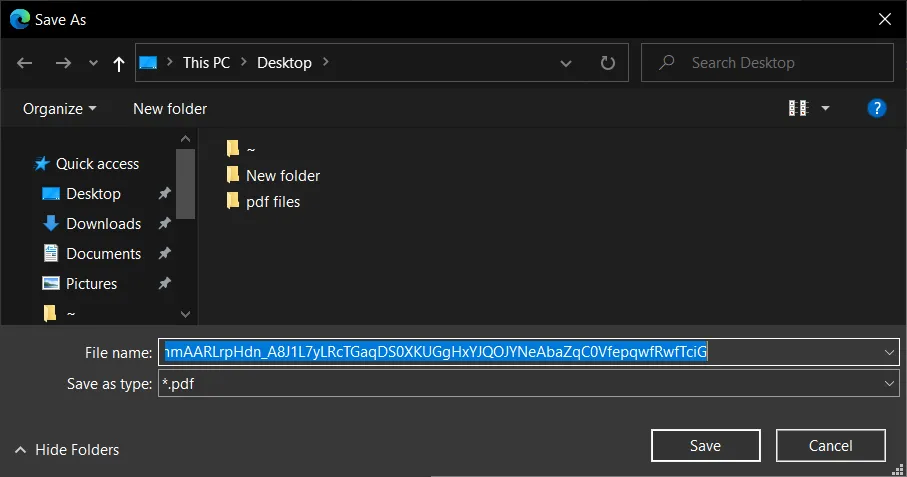Collapse the pane with Hide Folders
This screenshot has width=907, height=477.
coord(67,450)
